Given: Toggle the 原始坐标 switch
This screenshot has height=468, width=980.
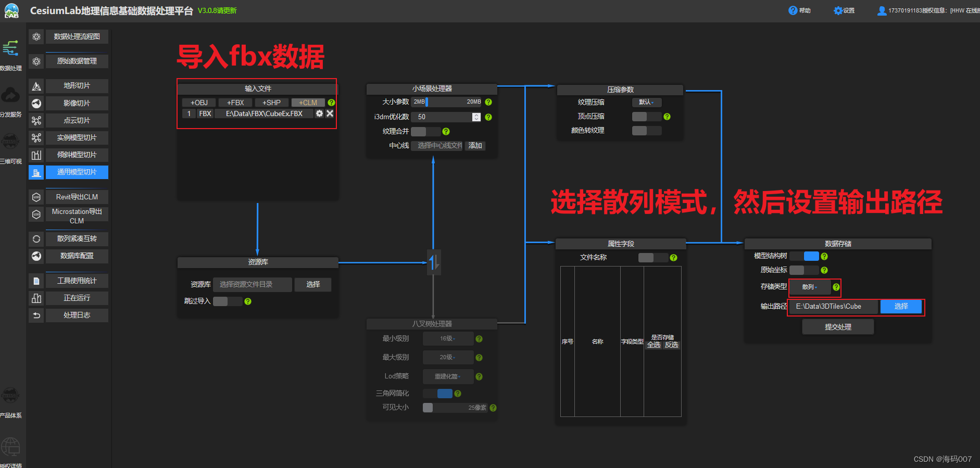Looking at the screenshot, I should [x=804, y=270].
